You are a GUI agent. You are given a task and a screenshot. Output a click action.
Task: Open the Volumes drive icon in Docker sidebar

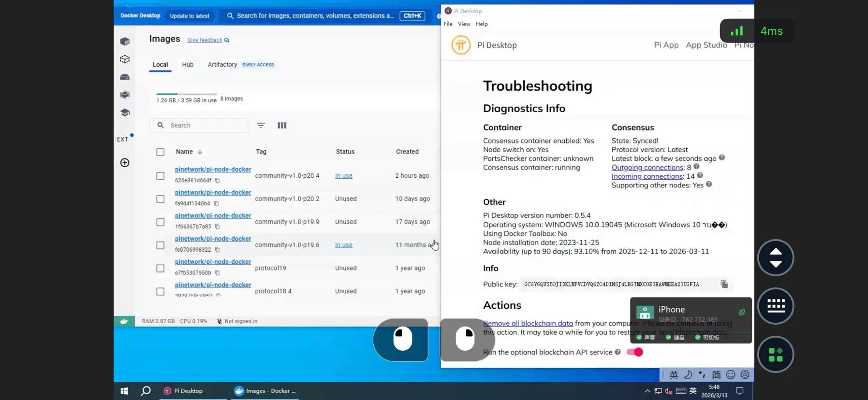(125, 77)
